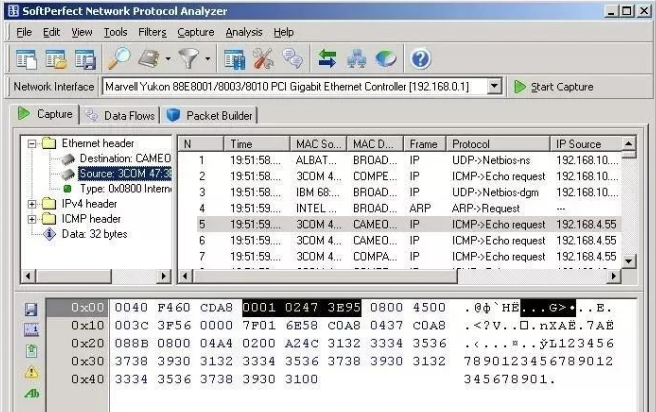Open the Analysis menu
656x412 pixels.
[x=244, y=32]
